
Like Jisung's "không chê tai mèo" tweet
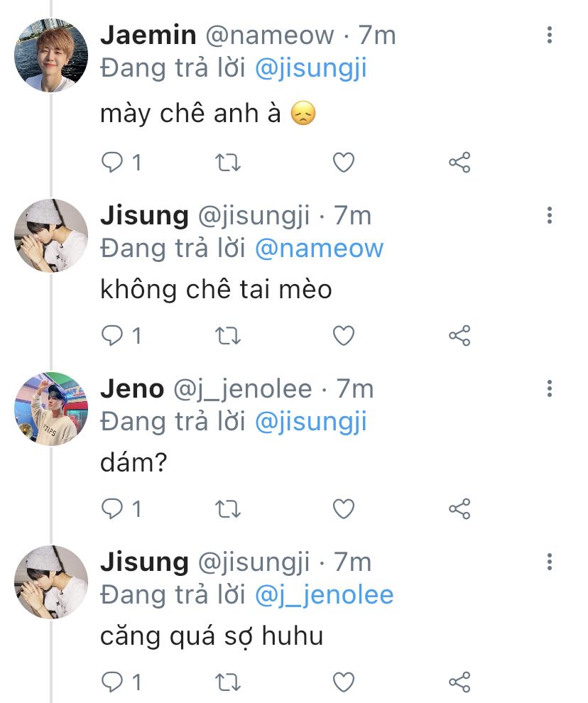[344, 335]
